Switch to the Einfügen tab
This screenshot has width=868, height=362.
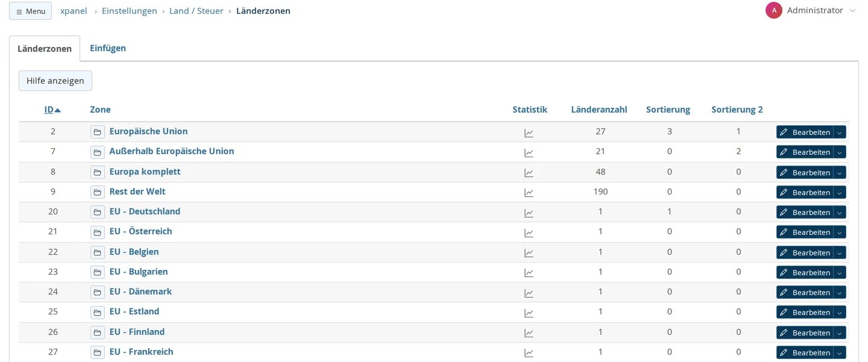(108, 48)
